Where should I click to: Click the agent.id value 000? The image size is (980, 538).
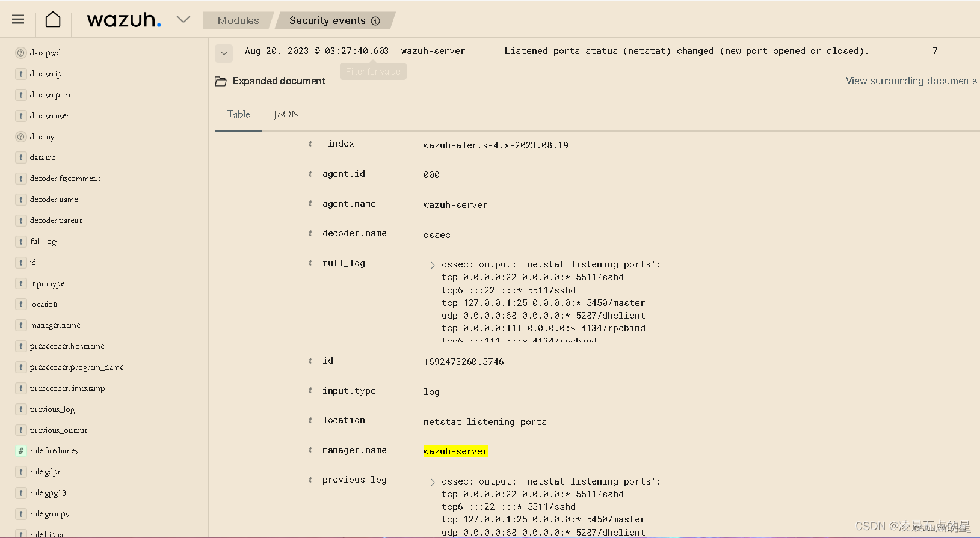(431, 175)
